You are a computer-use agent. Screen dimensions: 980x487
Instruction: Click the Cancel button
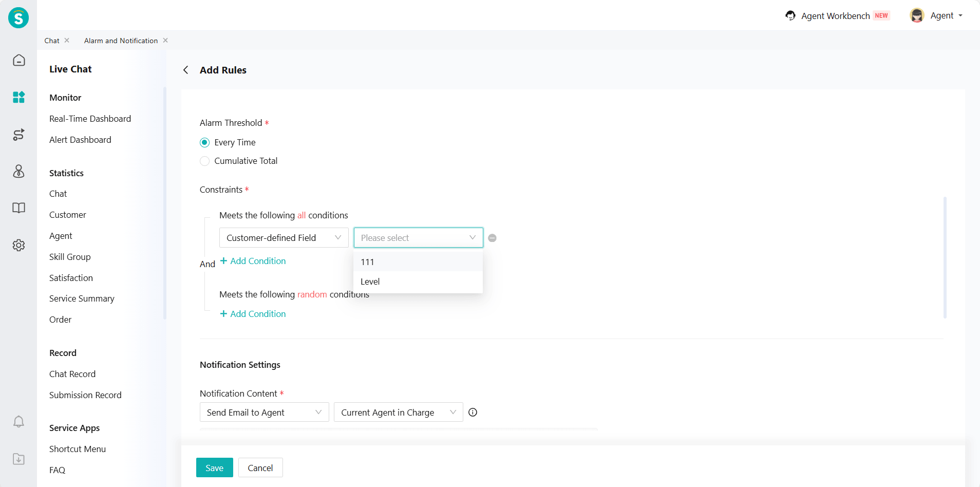point(260,467)
